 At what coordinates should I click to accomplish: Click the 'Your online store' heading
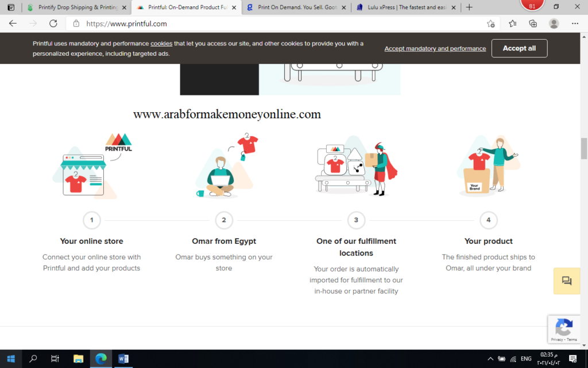tap(91, 241)
